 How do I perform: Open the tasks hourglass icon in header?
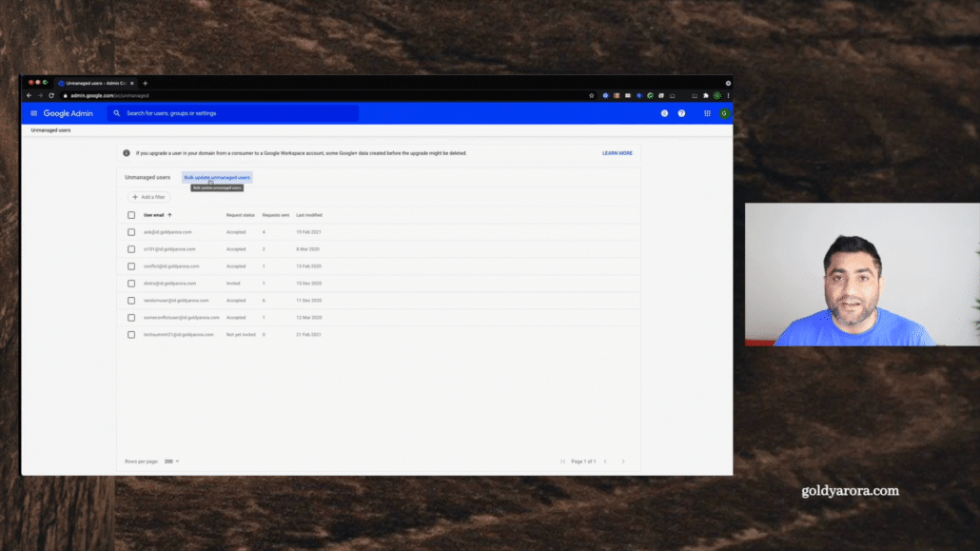point(664,113)
